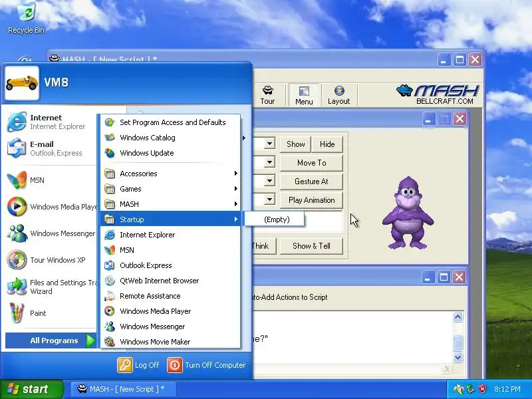Click script scrollbar up arrow
Image resolution: width=532 pixels, height=399 pixels.
pyautogui.click(x=458, y=317)
